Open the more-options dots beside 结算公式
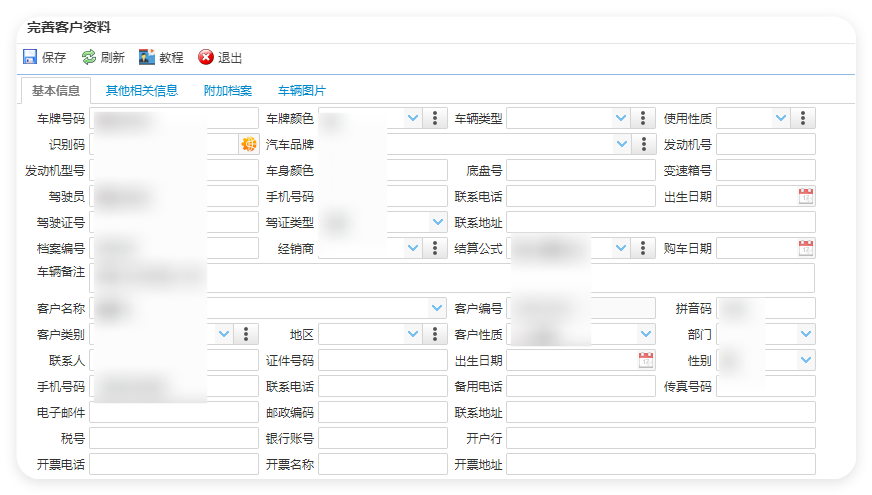This screenshot has height=495, width=872. coord(643,248)
